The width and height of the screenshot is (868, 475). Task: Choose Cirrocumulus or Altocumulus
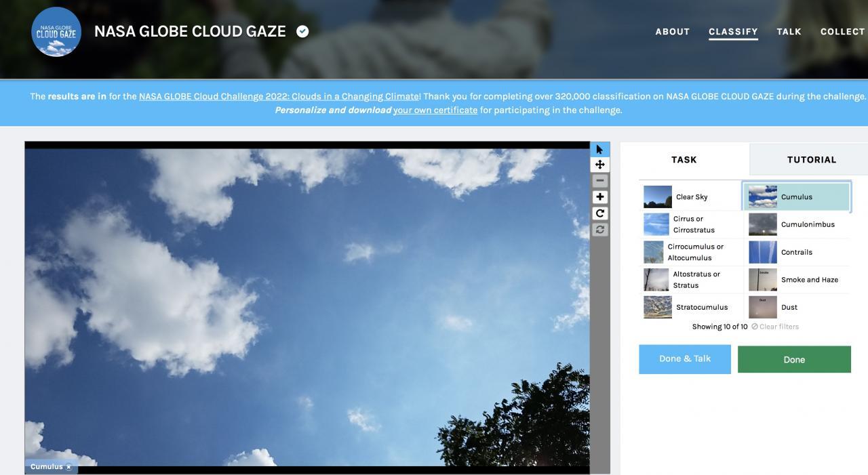point(692,252)
